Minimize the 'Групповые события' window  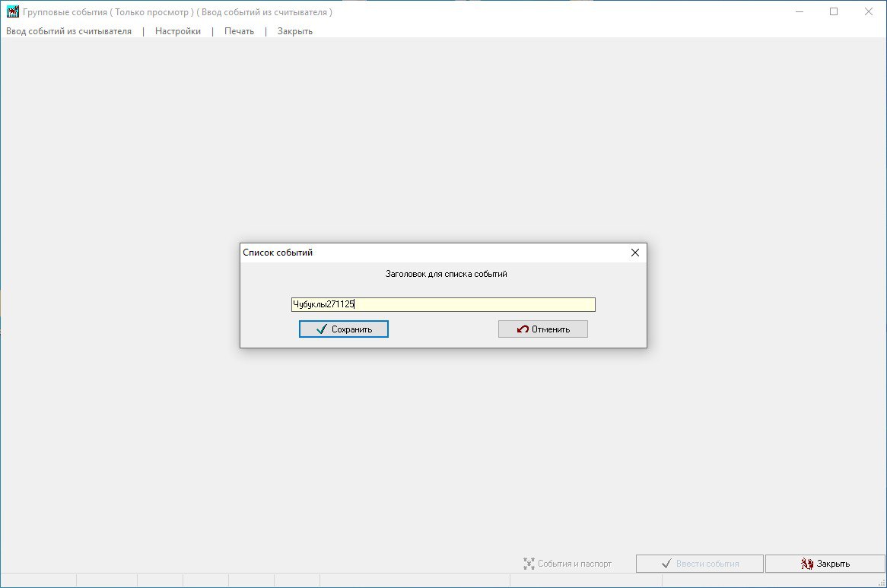799,11
